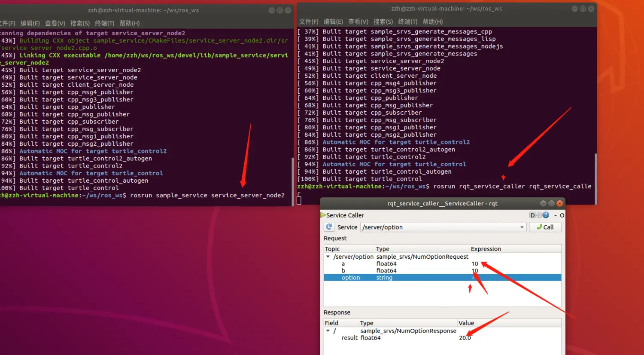Click 'sample_srvs/NumOptionRequest' type text
This screenshot has height=355, width=644.
point(422,257)
